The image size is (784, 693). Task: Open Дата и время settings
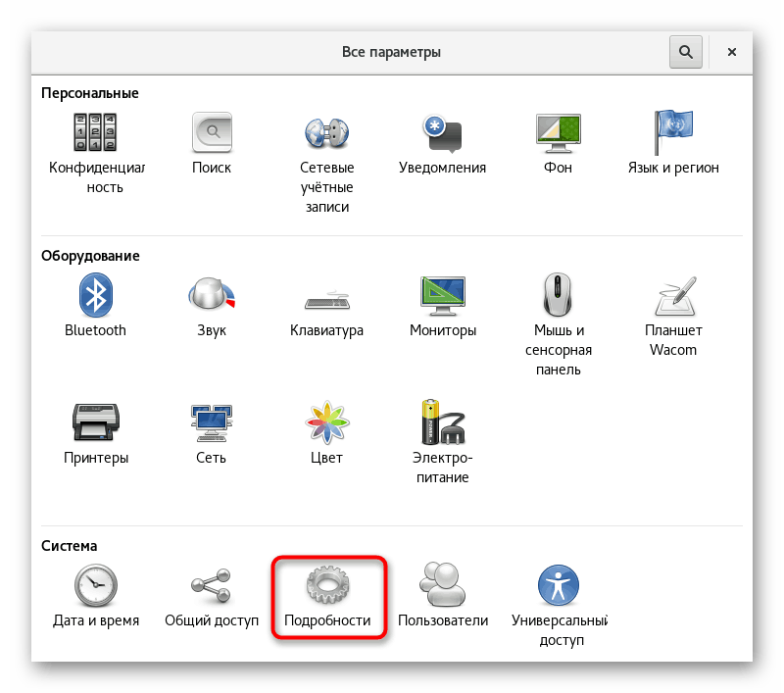click(x=95, y=585)
